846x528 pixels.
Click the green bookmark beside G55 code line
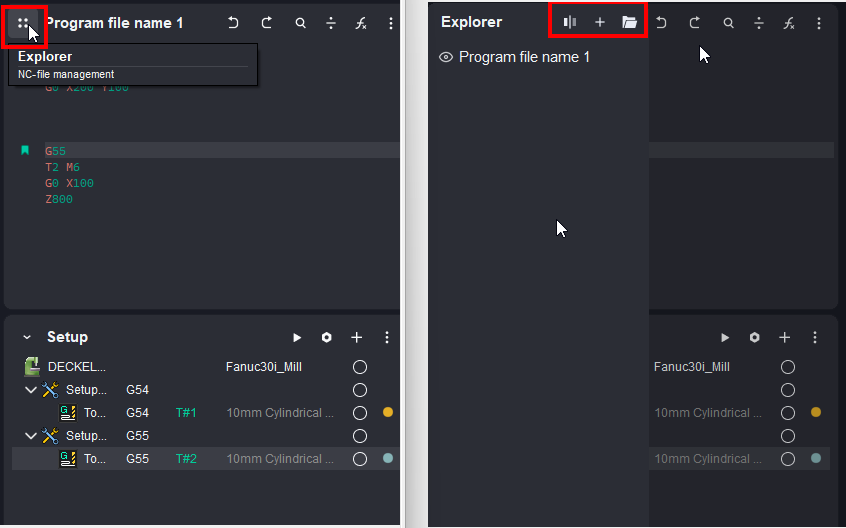[25, 150]
